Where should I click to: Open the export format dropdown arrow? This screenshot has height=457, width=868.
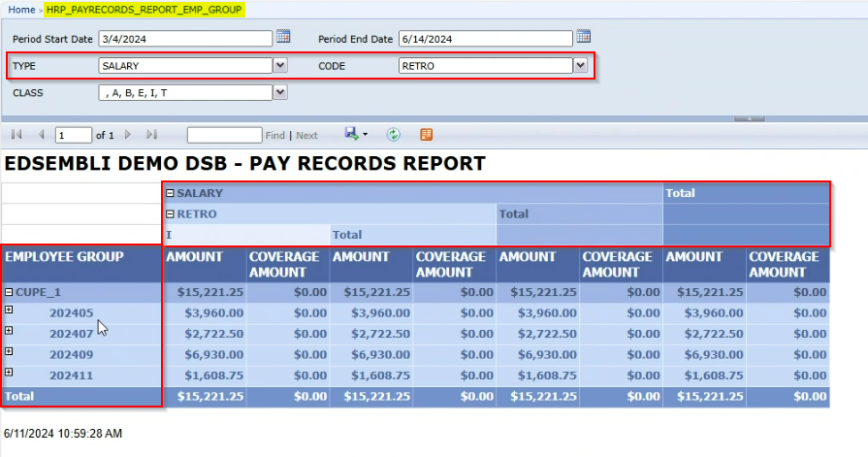(365, 135)
